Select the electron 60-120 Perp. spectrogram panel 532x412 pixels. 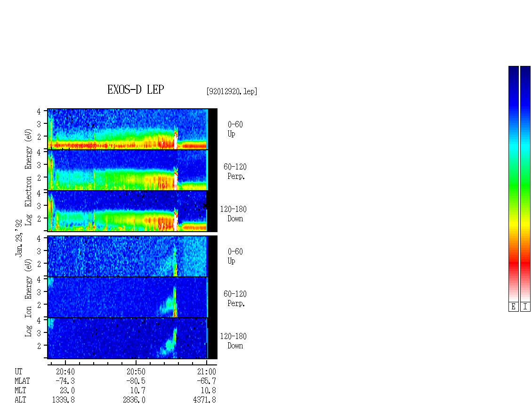[x=132, y=170]
